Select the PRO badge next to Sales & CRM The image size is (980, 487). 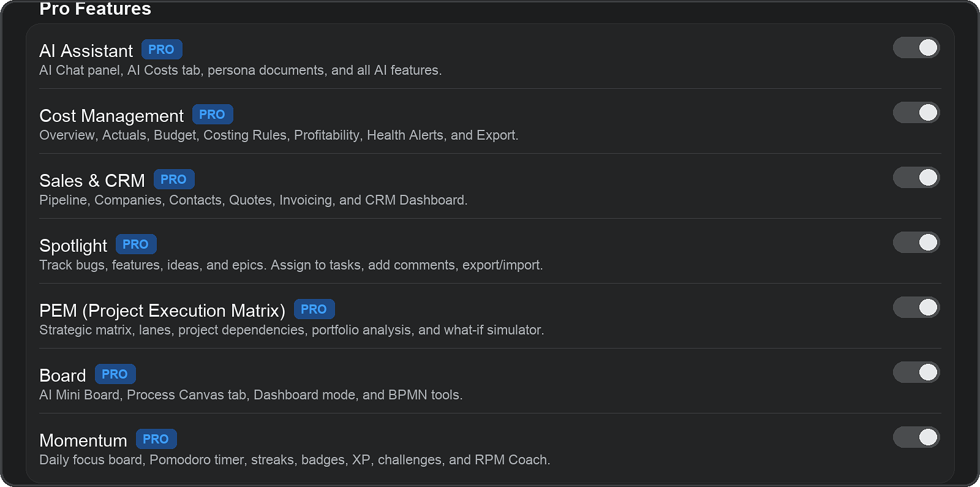pyautogui.click(x=174, y=179)
